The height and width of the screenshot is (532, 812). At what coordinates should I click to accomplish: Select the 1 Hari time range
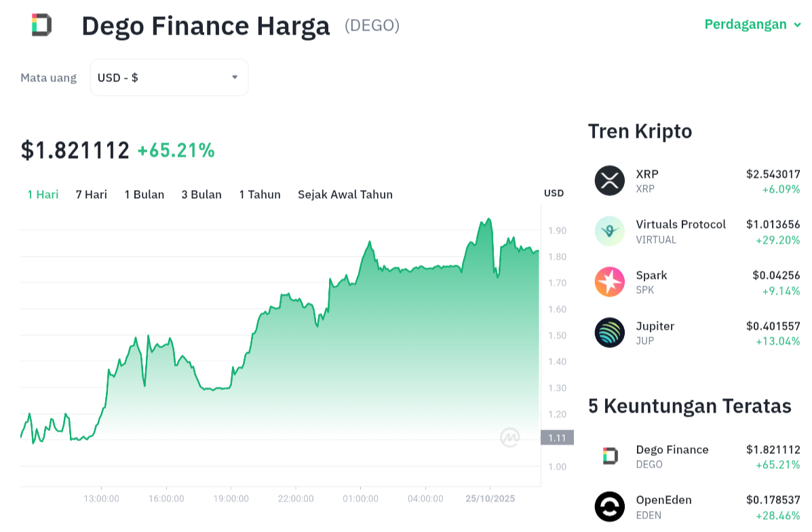(x=43, y=195)
